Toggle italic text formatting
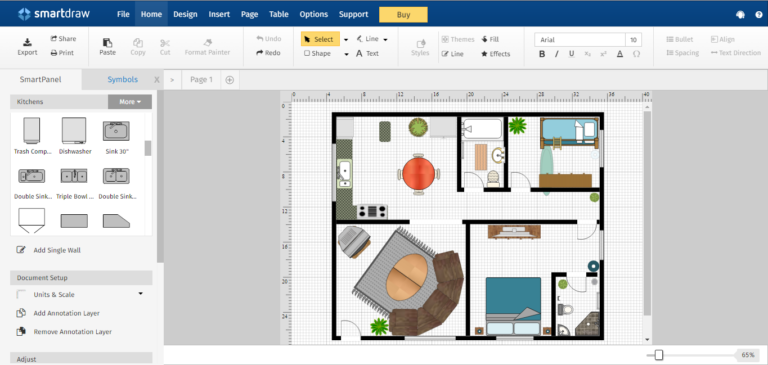768x365 pixels. 556,54
